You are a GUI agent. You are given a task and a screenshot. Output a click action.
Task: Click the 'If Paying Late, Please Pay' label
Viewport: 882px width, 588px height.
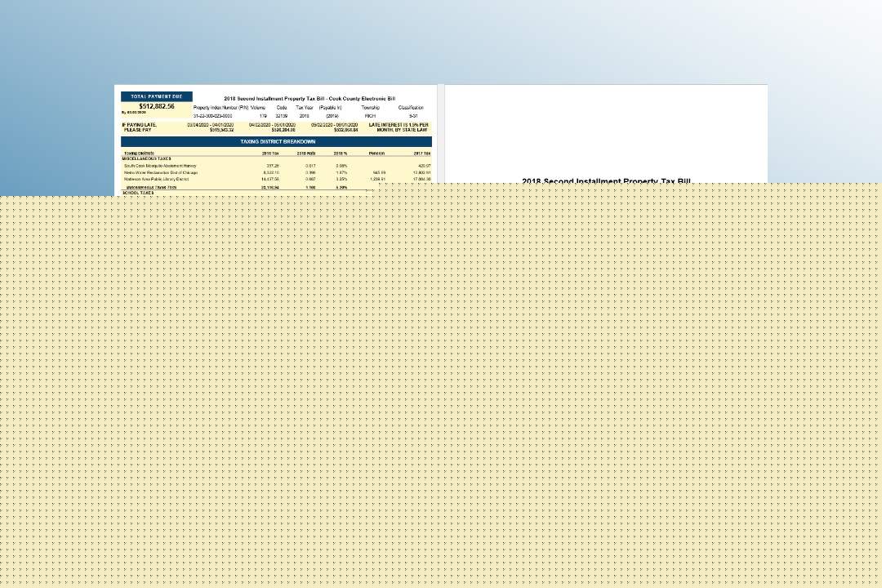(x=139, y=127)
